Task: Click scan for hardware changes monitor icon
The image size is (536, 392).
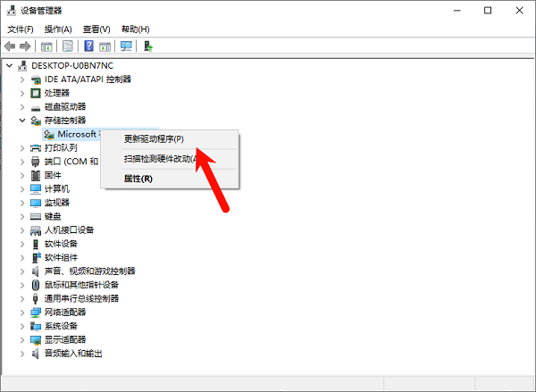Action: [x=126, y=46]
